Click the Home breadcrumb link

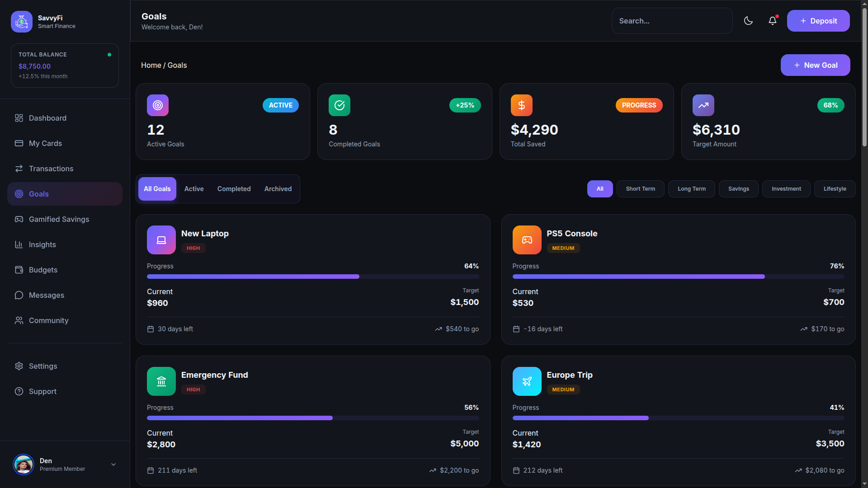pos(151,65)
